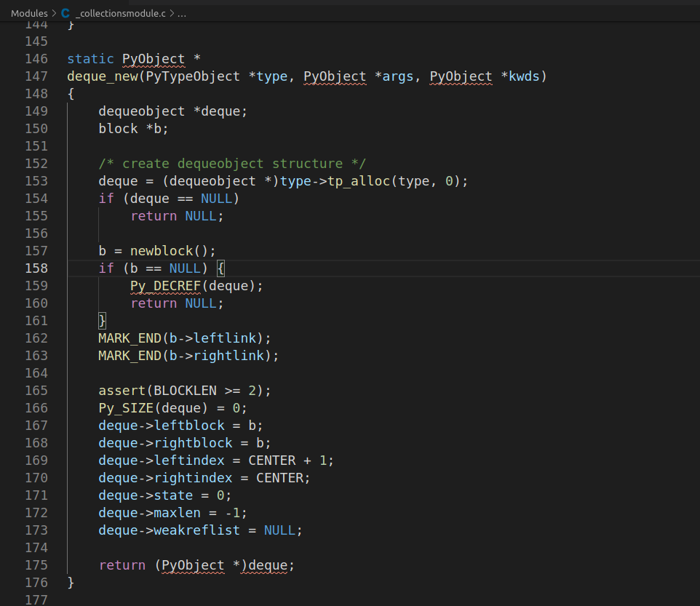
Task: Click PyTypeObject in the function signature
Action: pyautogui.click(x=193, y=76)
